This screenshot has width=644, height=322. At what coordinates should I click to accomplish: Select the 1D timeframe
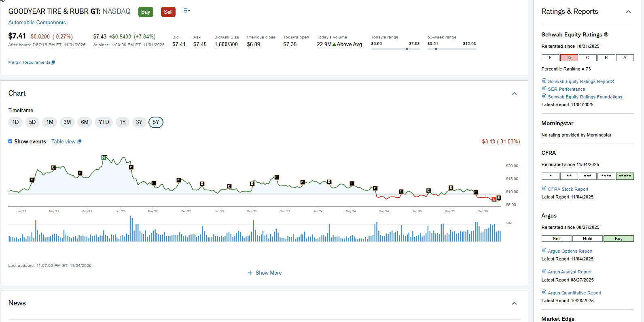15,122
